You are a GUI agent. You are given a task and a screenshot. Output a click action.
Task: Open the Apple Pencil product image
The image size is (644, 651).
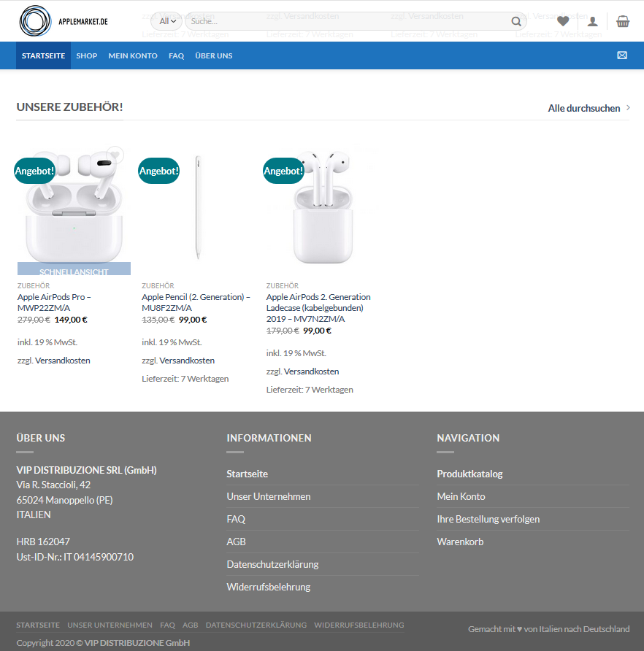pos(198,207)
